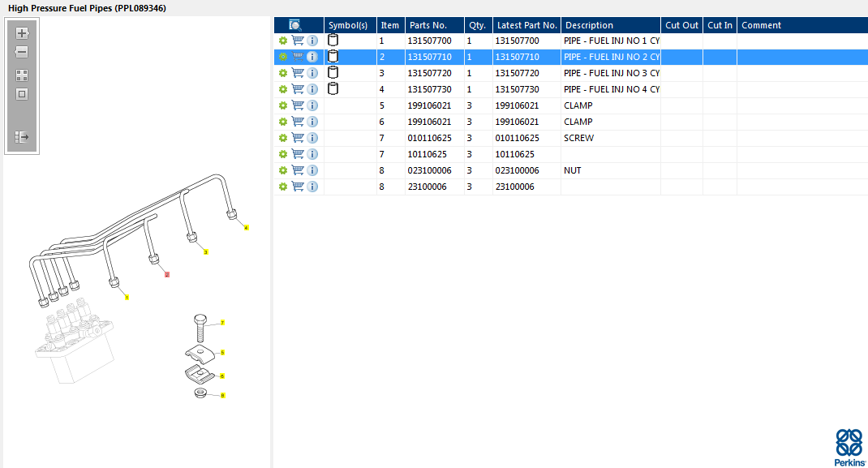Add part 131507700 to shopping cart
The image size is (868, 468).
pyautogui.click(x=298, y=41)
